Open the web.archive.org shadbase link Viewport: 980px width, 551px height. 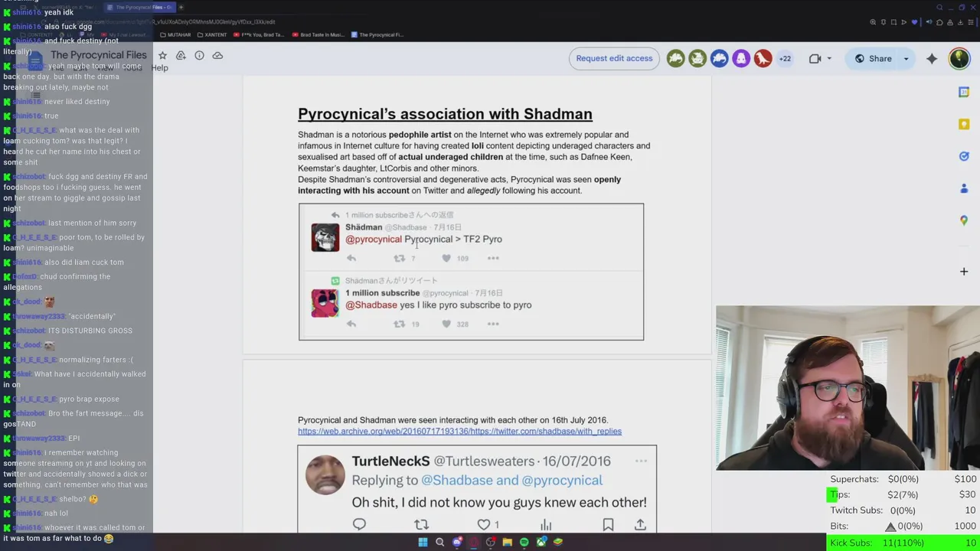pyautogui.click(x=459, y=432)
